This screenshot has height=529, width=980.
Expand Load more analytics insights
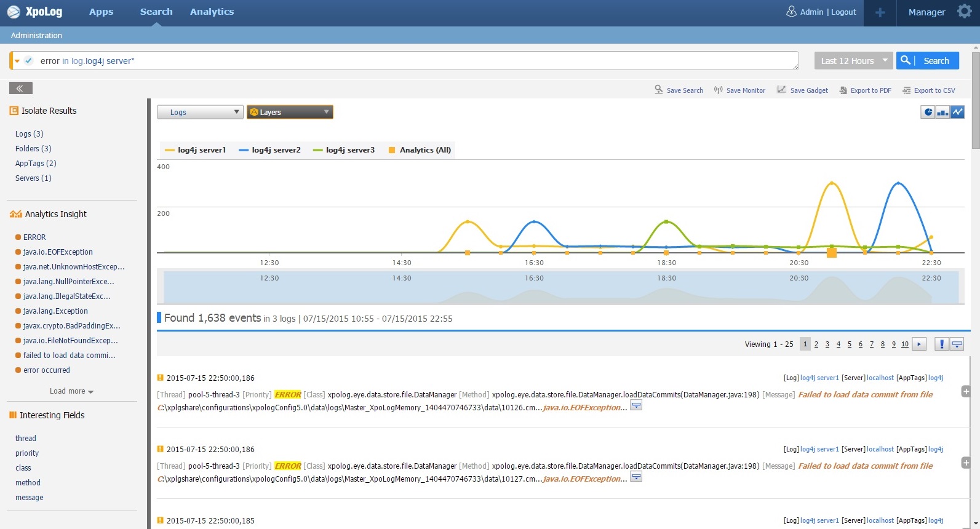click(71, 391)
